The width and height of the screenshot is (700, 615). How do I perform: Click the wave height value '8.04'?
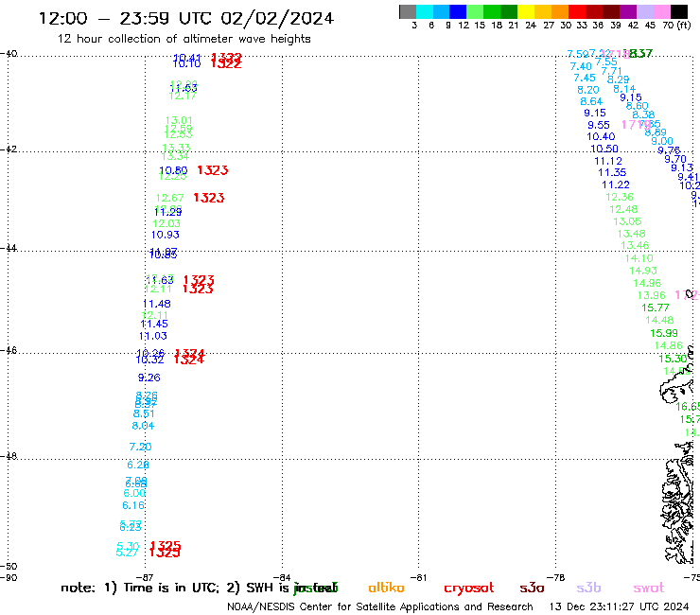(x=143, y=426)
